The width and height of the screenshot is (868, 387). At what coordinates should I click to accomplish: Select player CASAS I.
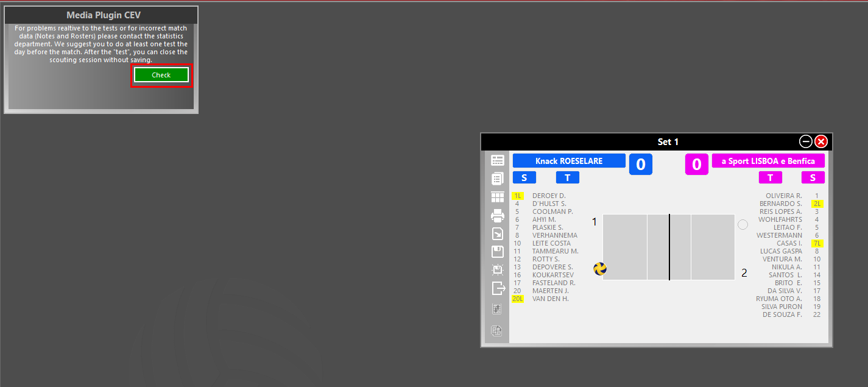click(x=789, y=243)
